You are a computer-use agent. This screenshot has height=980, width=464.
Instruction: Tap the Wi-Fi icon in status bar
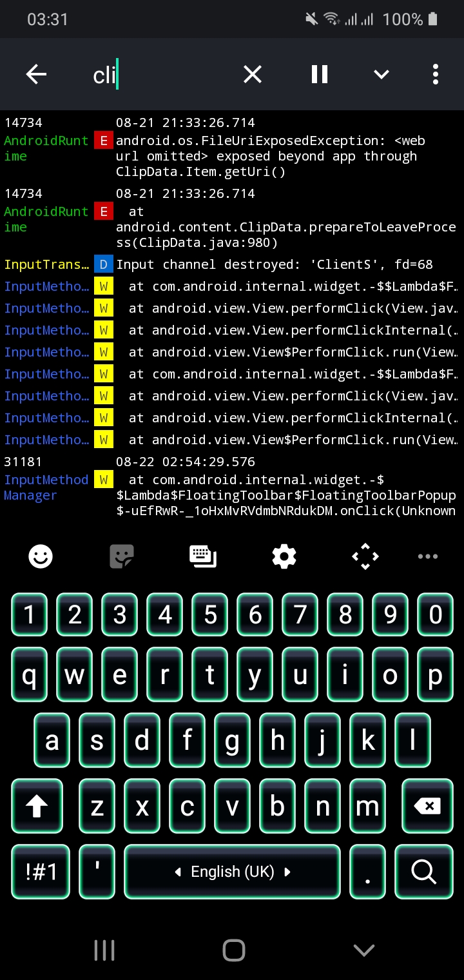click(x=332, y=19)
